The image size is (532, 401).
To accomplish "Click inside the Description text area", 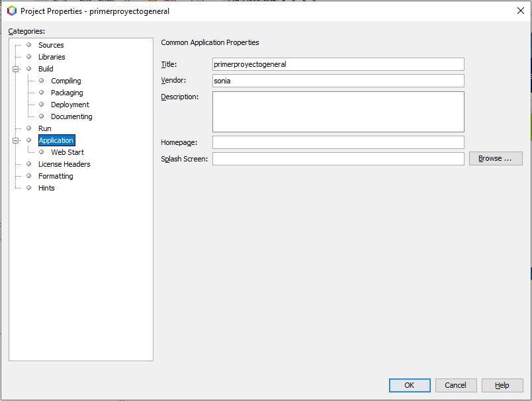I will [x=337, y=112].
